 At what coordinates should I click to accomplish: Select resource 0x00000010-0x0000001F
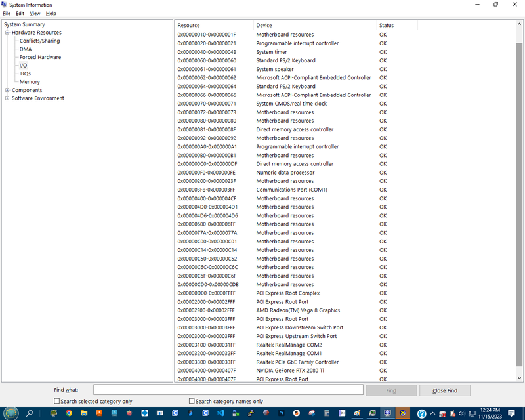click(x=207, y=35)
